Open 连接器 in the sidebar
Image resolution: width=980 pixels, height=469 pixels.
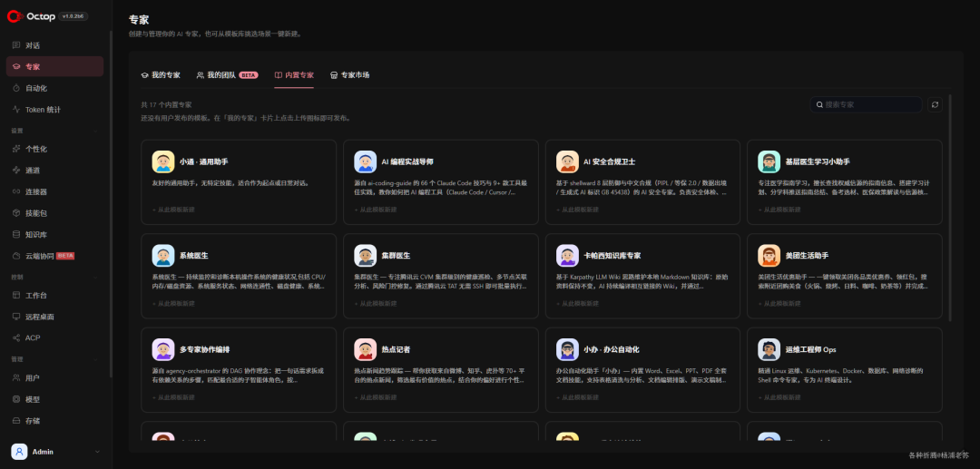click(54, 191)
